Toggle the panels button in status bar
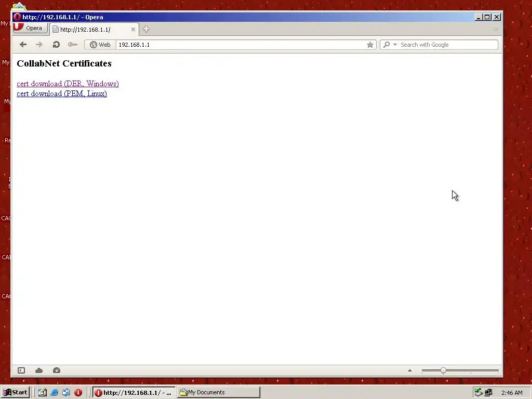 point(21,370)
